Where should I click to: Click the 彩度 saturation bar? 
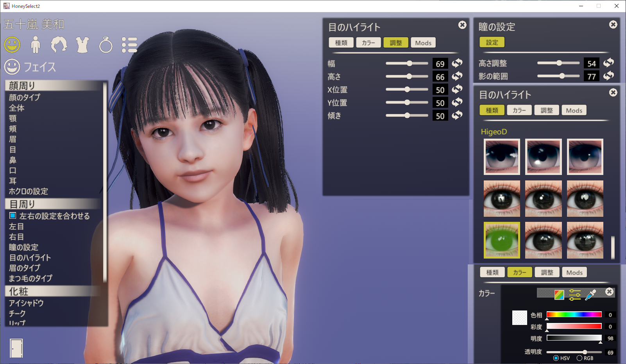click(574, 326)
